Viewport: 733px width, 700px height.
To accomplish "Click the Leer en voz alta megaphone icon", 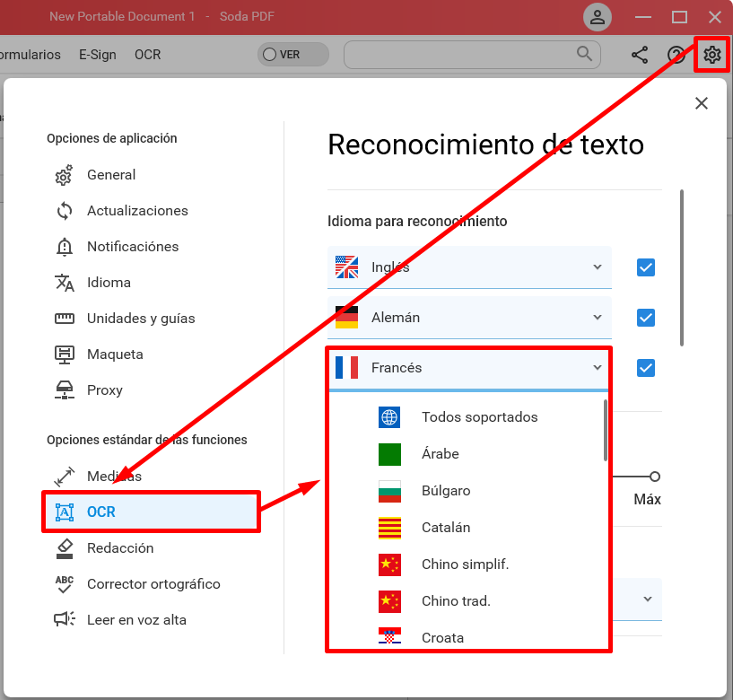I will point(64,619).
